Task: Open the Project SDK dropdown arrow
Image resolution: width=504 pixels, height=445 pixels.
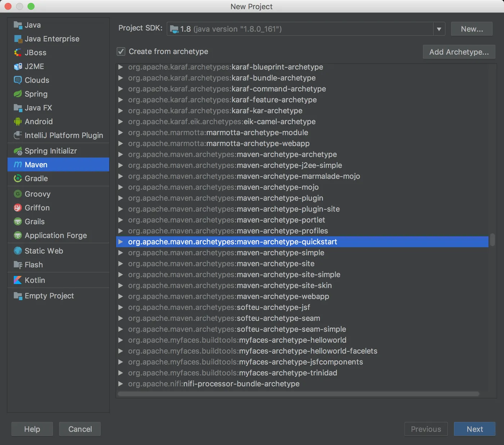Action: tap(439, 29)
